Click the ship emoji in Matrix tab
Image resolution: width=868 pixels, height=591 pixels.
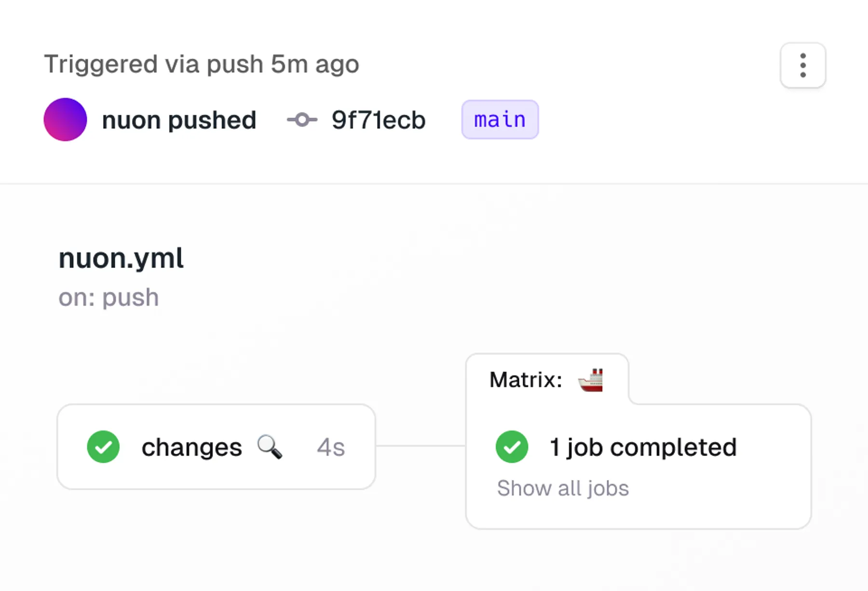(x=591, y=380)
